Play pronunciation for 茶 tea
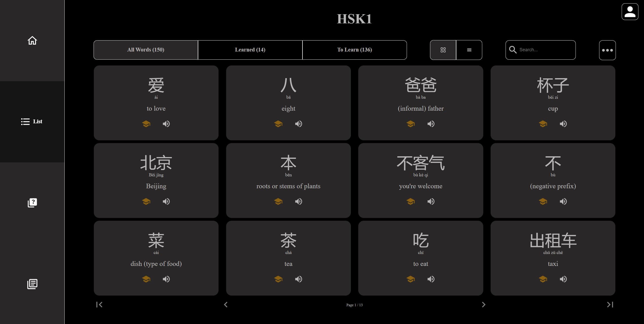 [x=298, y=279]
